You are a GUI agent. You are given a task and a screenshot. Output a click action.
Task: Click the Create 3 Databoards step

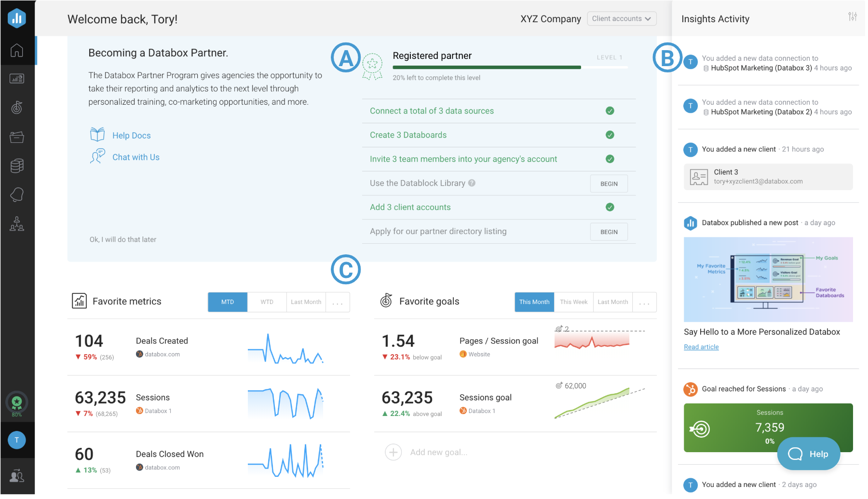point(408,135)
